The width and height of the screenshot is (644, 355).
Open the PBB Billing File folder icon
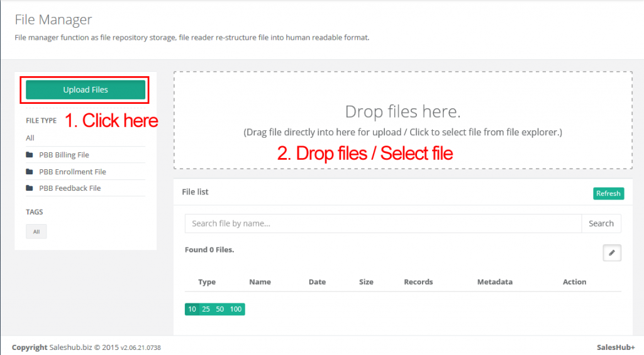tap(30, 155)
